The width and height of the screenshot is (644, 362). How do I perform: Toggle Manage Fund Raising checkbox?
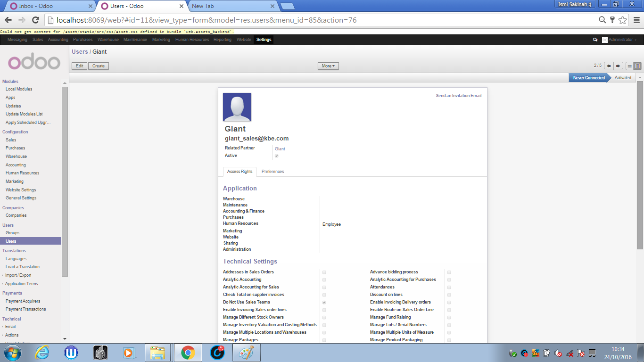point(449,318)
